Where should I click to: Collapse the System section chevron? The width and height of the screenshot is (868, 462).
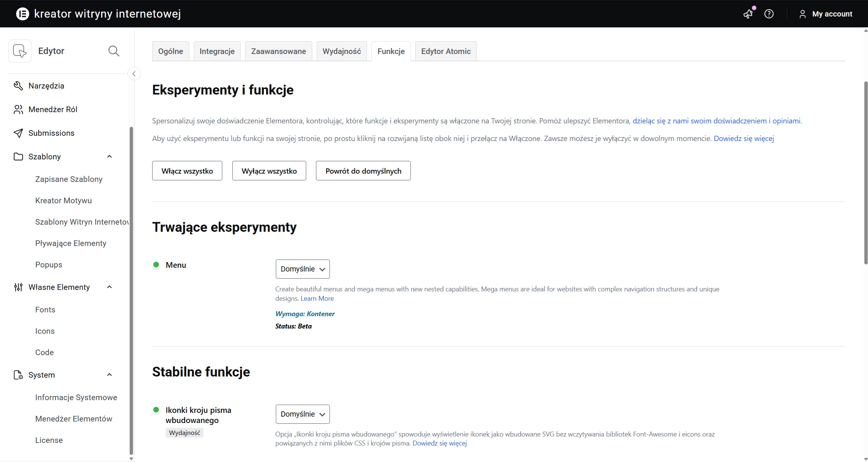pyautogui.click(x=109, y=375)
